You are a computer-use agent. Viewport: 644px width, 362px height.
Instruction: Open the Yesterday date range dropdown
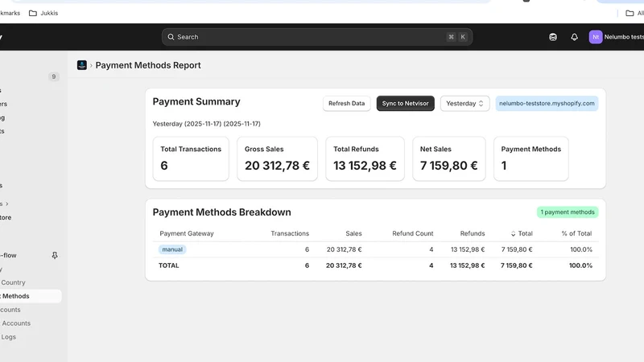point(465,104)
